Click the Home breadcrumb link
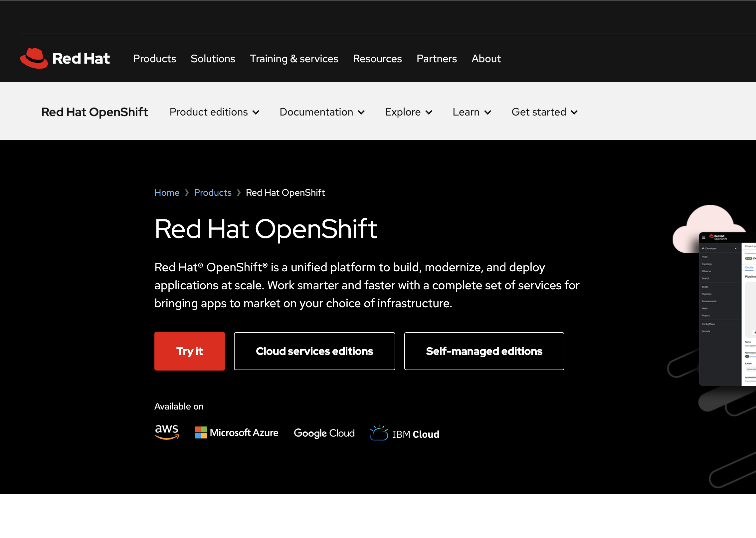The image size is (756, 538). click(167, 192)
